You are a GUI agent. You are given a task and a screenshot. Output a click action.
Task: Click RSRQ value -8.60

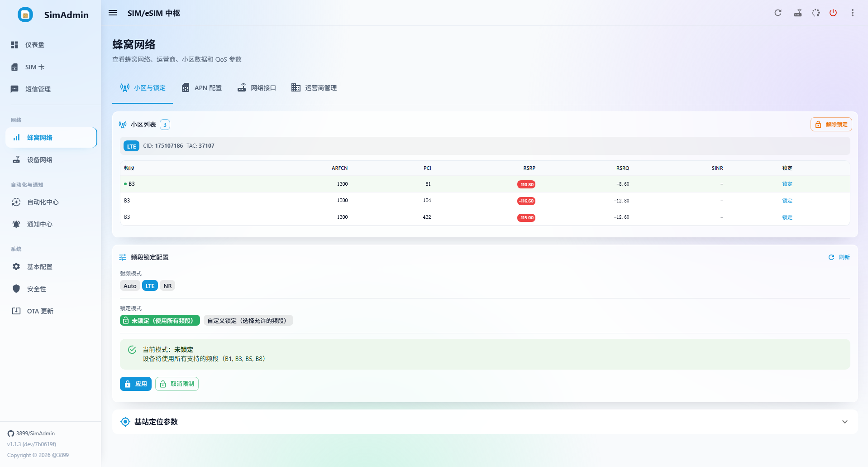click(x=623, y=184)
